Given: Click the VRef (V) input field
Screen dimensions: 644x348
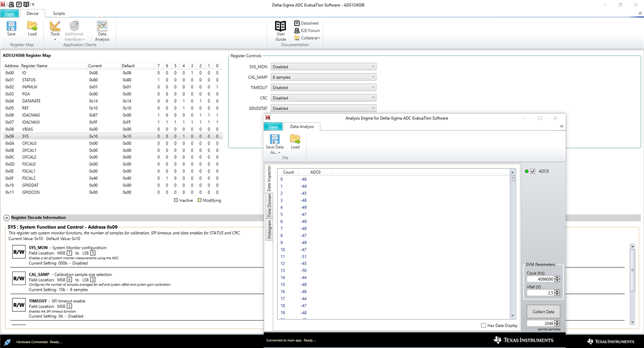Looking at the screenshot, I should 540,293.
